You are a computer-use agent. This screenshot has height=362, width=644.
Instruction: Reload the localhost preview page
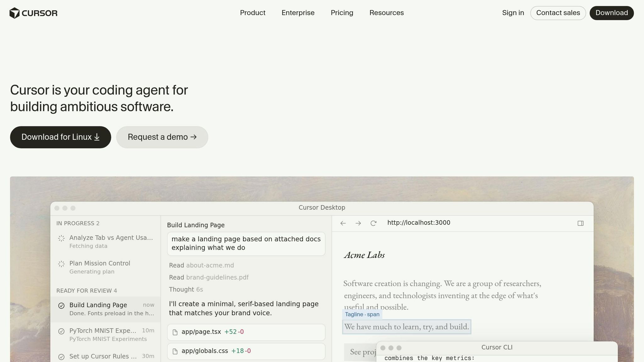(x=373, y=223)
